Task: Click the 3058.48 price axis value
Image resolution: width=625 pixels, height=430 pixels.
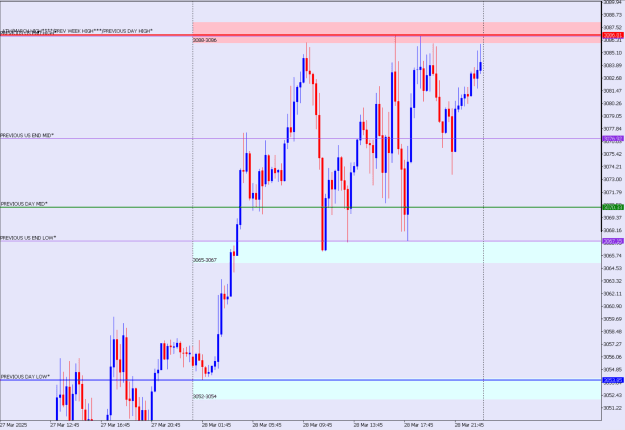Action: 613,332
